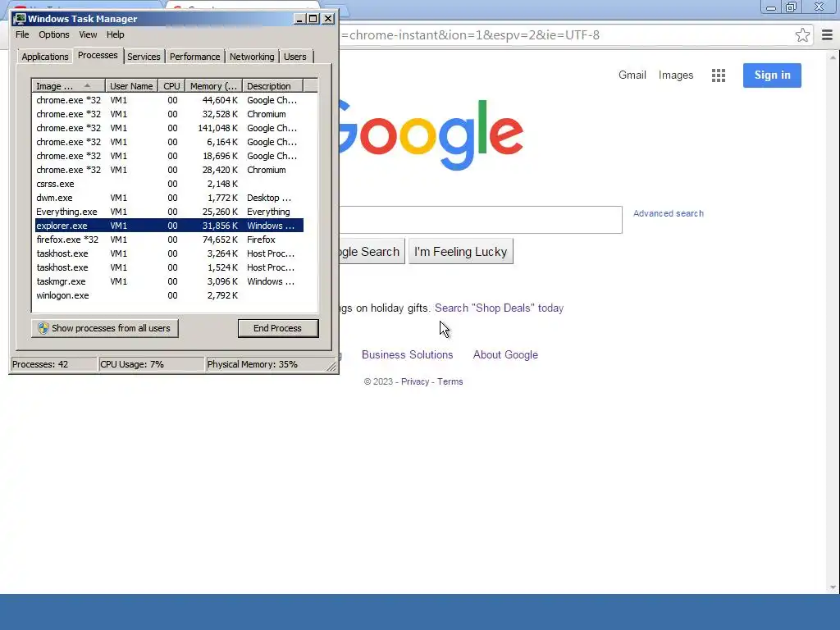The width and height of the screenshot is (840, 630).
Task: Click the Task Manager resize grip
Action: (x=331, y=367)
